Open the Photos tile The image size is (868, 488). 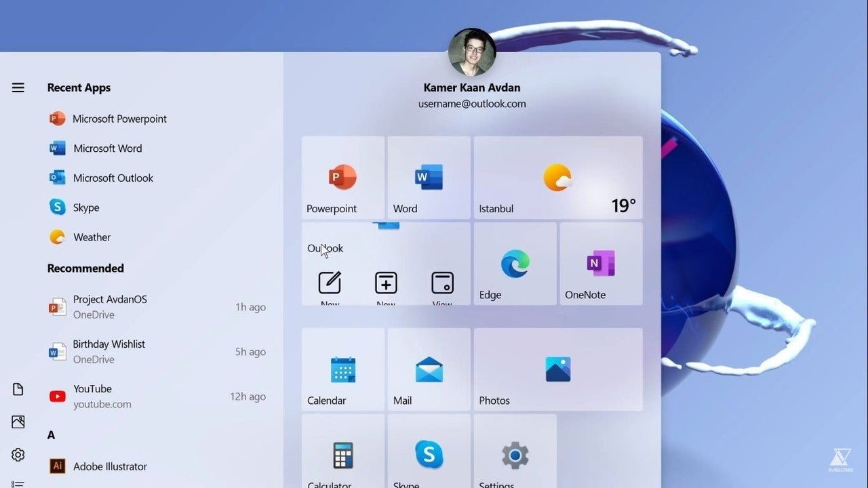(558, 369)
